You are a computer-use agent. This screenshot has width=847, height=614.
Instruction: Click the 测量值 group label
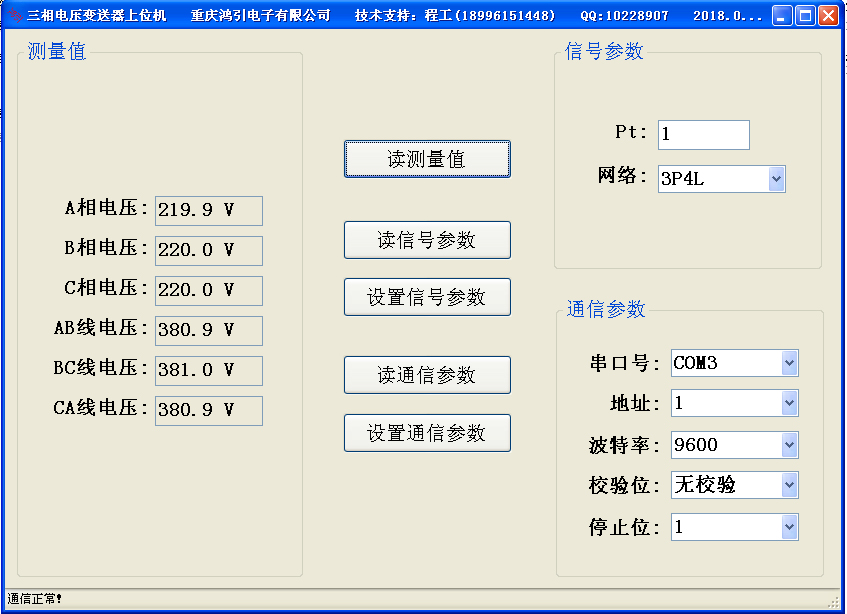pos(57,51)
